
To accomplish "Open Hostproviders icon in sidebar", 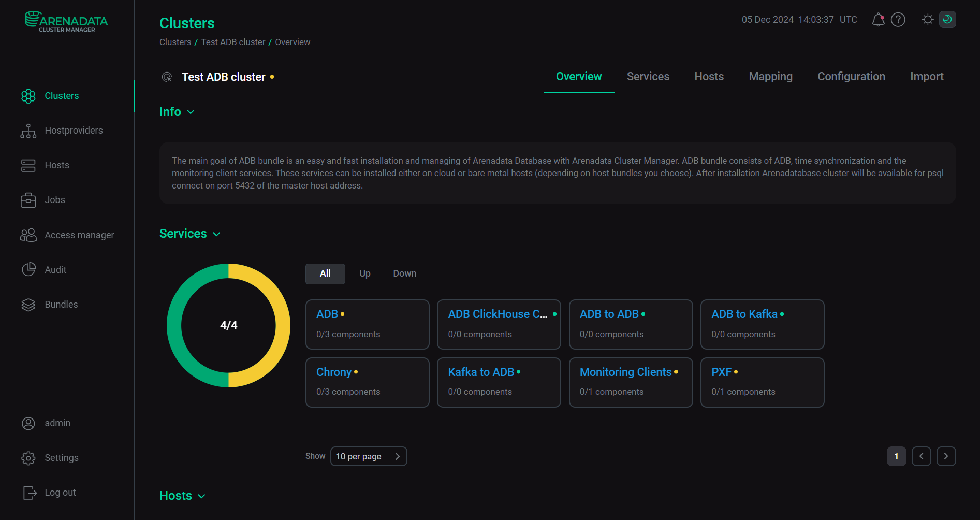I will point(28,131).
